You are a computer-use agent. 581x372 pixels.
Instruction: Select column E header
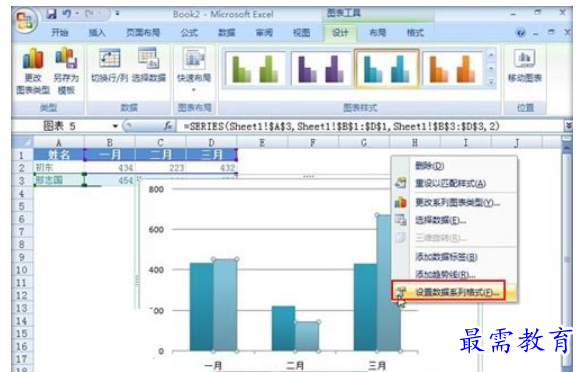point(262,143)
